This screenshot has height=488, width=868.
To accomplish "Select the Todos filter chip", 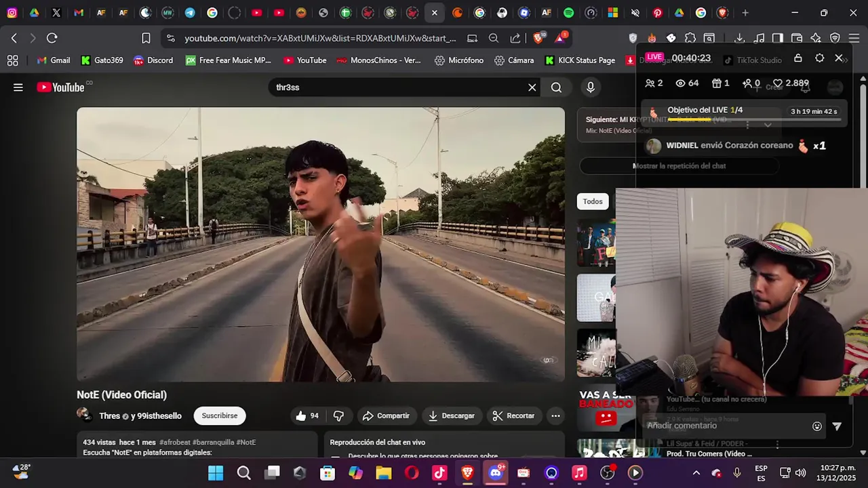I will (x=593, y=201).
